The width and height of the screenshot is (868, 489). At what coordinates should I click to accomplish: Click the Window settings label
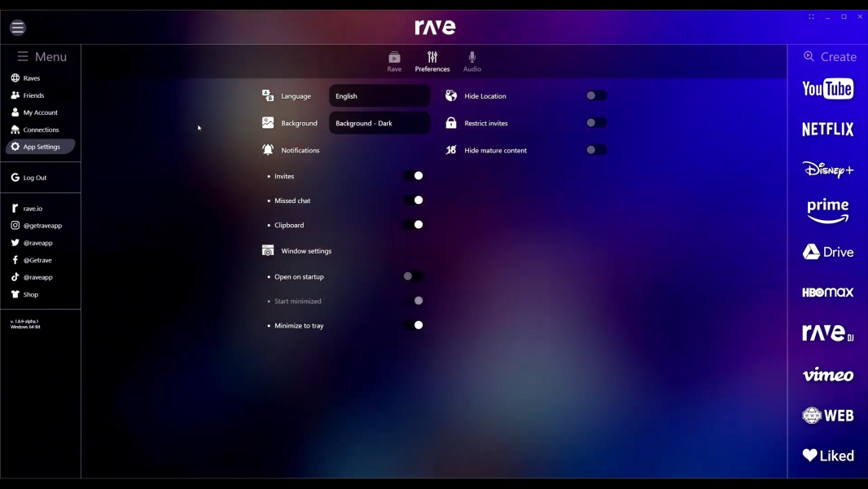(306, 251)
